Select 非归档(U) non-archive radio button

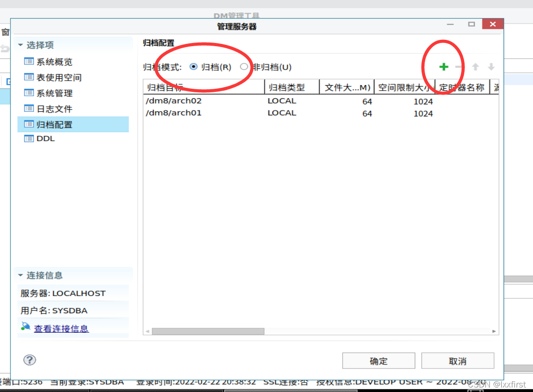point(244,67)
